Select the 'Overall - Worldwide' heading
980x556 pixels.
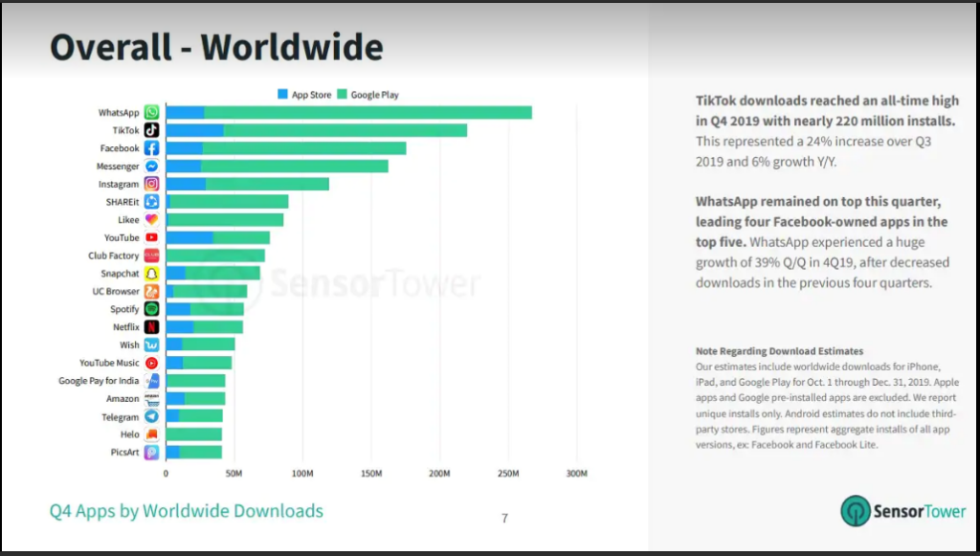click(x=216, y=47)
